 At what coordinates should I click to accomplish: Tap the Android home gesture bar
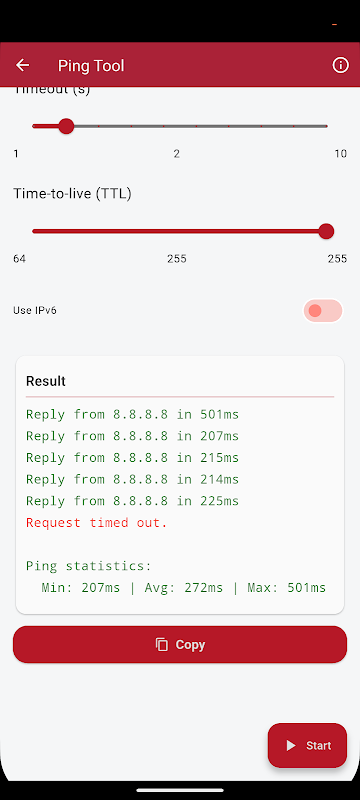[x=180, y=790]
